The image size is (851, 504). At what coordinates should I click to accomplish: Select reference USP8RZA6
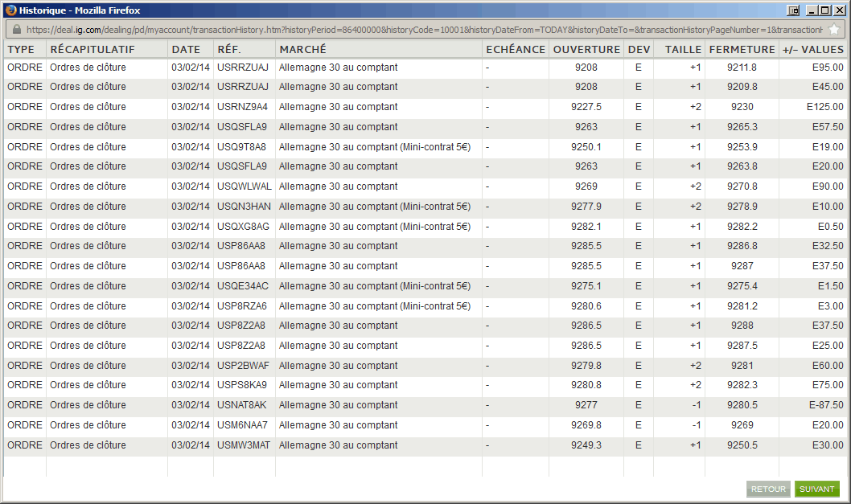(x=242, y=306)
